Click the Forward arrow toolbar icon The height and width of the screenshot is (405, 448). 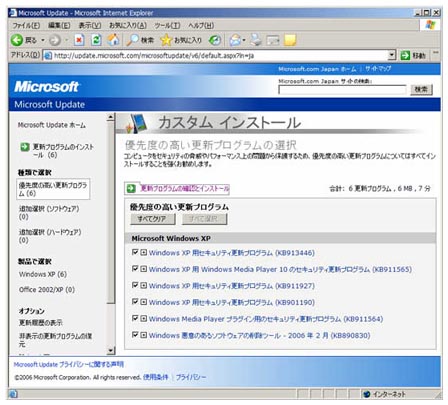(55, 40)
